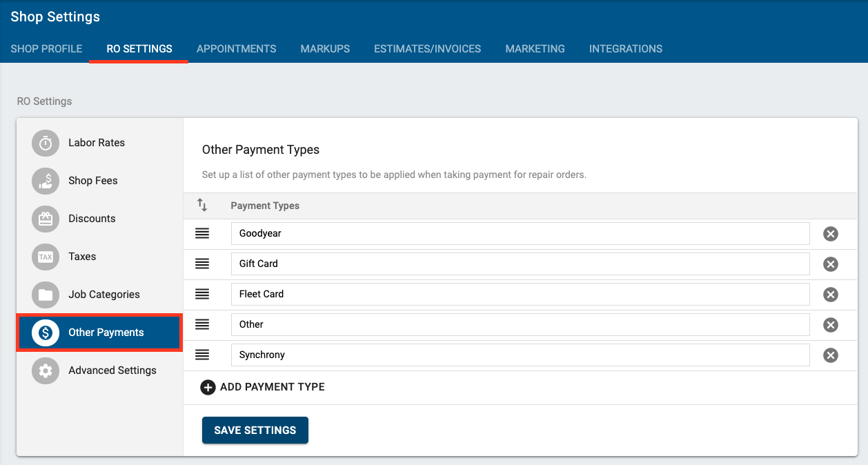This screenshot has height=465, width=868.
Task: Click the Save Settings button
Action: click(255, 430)
